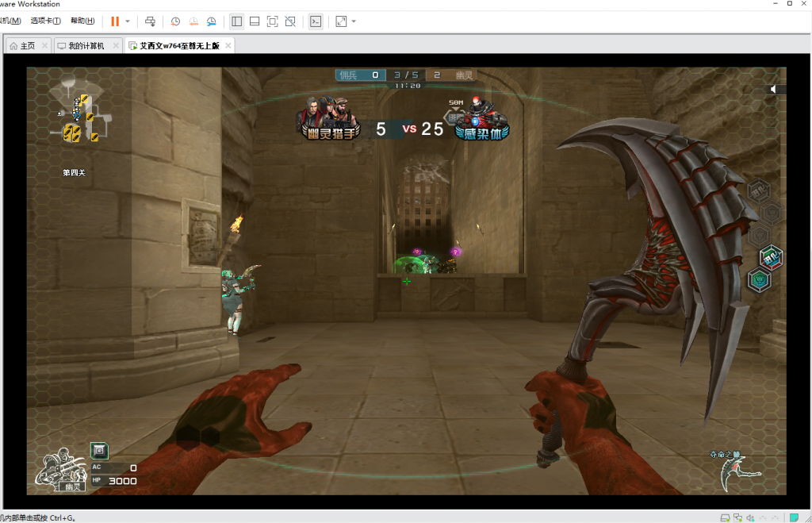Viewport: 812px width, 523px height.
Task: Click the minimap in the game corner
Action: point(81,110)
